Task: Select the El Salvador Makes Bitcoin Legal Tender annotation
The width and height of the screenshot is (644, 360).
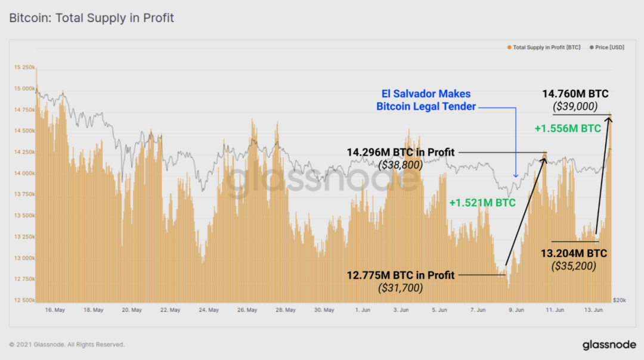Action: [x=425, y=100]
